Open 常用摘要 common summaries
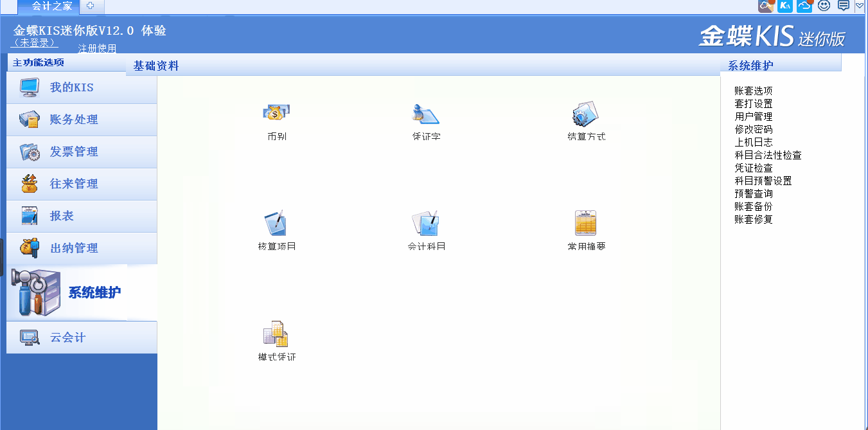Screen dimensions: 868x430 coord(585,223)
